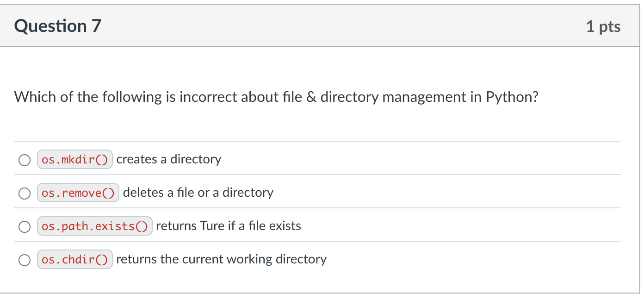
Task: Click the os.mkdir() code label
Action: click(x=75, y=160)
